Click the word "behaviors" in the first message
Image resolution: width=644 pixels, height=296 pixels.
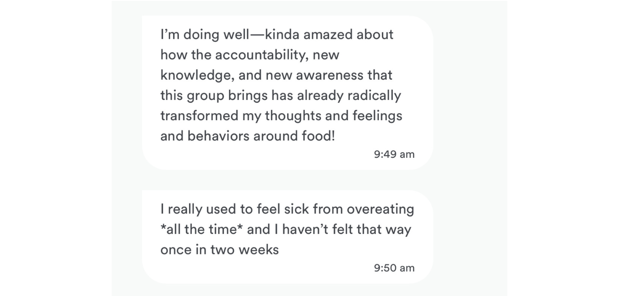pyautogui.click(x=219, y=136)
